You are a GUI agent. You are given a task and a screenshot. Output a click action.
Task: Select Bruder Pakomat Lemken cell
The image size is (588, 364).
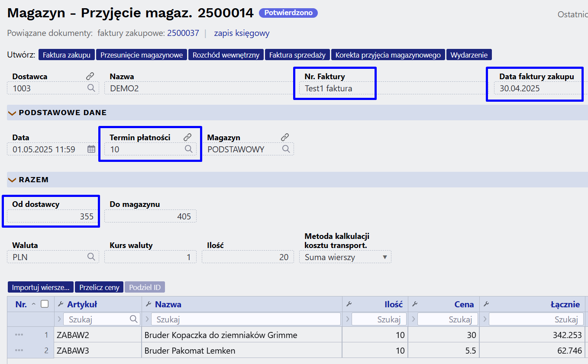(242, 351)
